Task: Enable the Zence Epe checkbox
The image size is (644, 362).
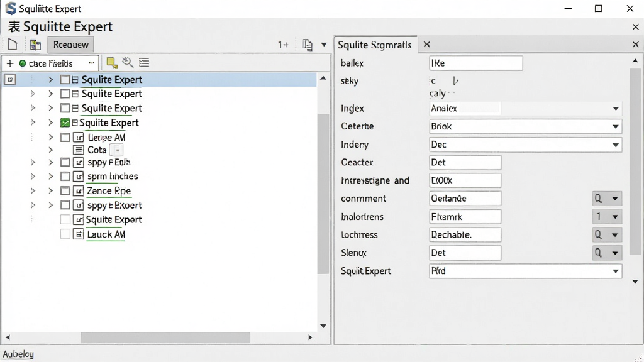Action: click(65, 191)
